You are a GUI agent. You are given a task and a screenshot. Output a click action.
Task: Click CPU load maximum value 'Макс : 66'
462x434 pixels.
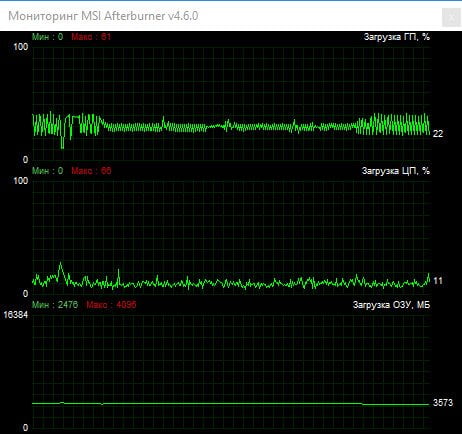91,171
